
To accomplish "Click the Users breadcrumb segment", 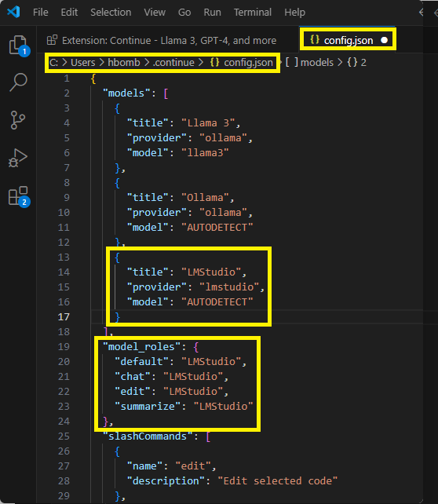I will pos(83,62).
